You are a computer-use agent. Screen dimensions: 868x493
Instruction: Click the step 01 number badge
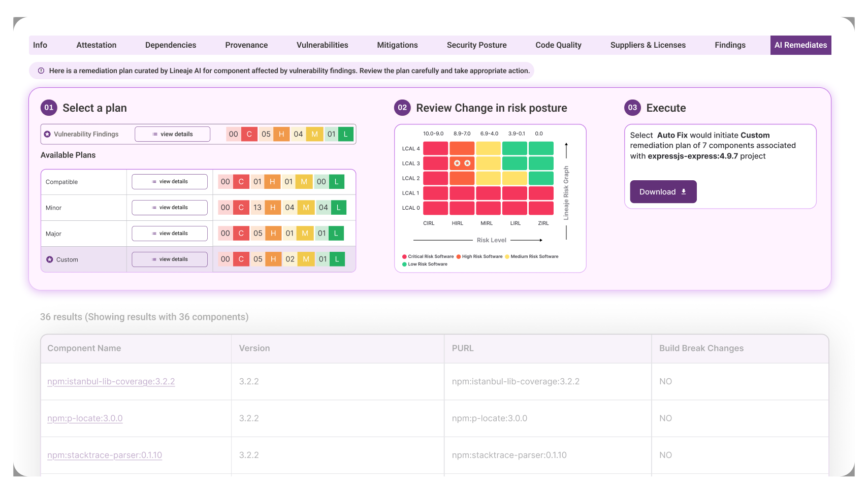(49, 108)
